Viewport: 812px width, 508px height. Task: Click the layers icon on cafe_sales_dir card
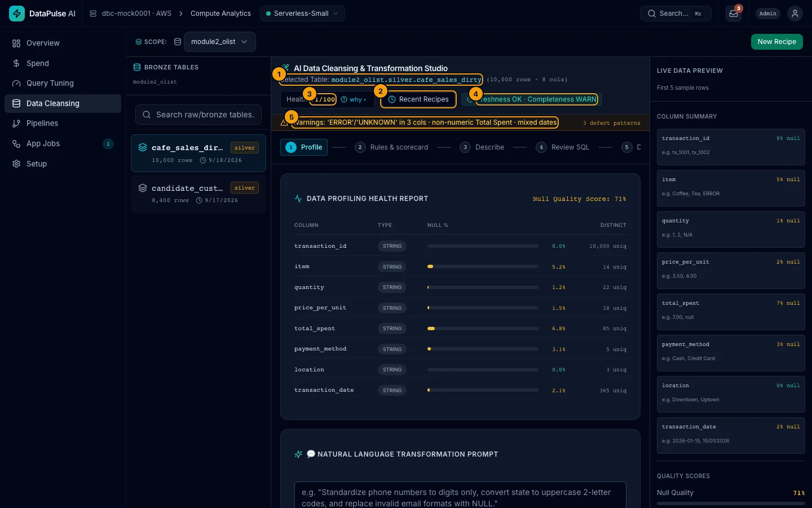coord(143,147)
